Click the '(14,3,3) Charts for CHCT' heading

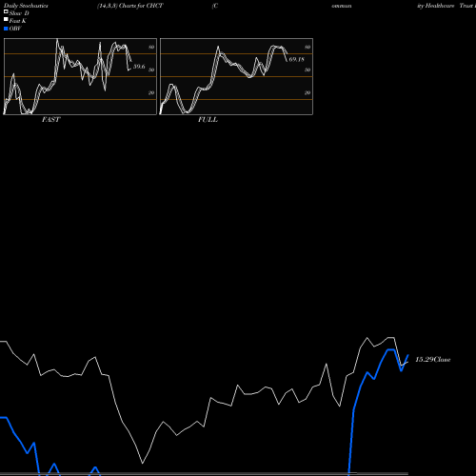tap(130, 6)
